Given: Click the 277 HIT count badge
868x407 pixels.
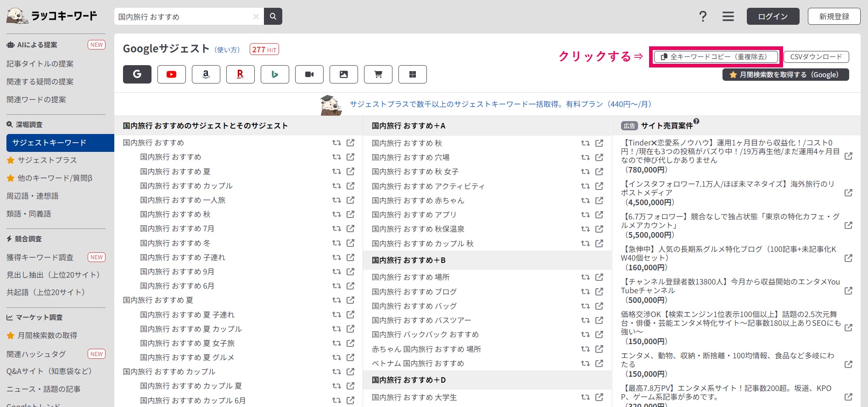Looking at the screenshot, I should point(264,50).
